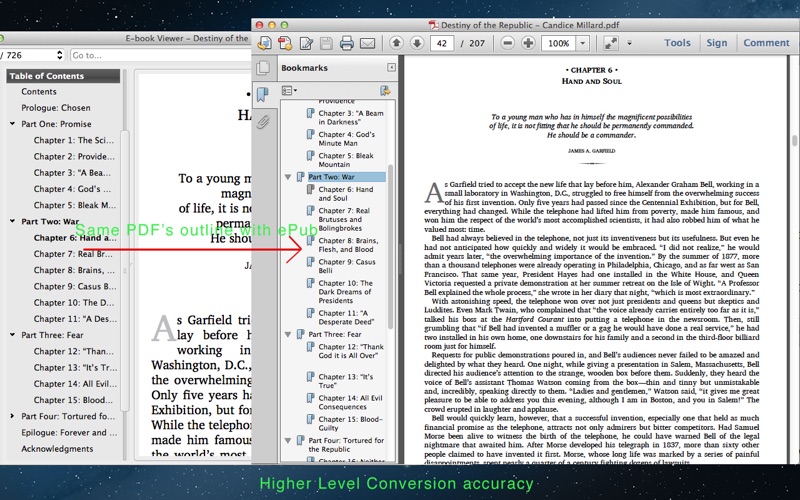
Task: Go to next page with down arrow
Action: (x=417, y=43)
